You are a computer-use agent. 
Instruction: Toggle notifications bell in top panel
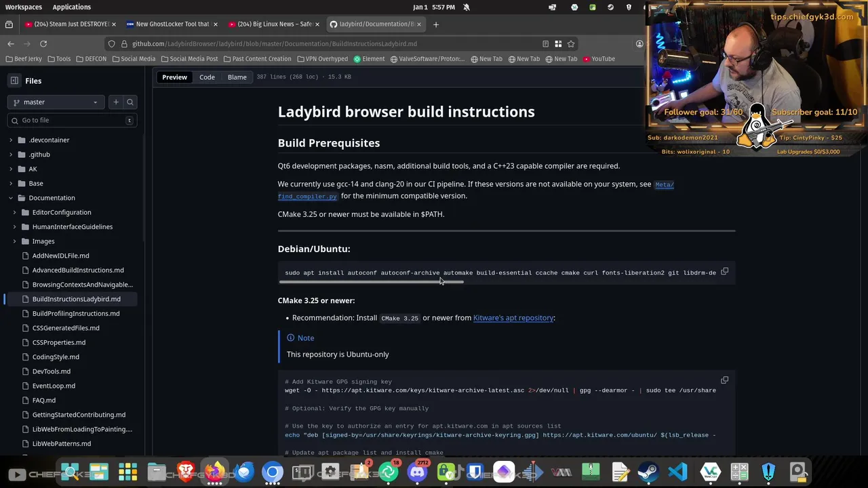(x=467, y=7)
